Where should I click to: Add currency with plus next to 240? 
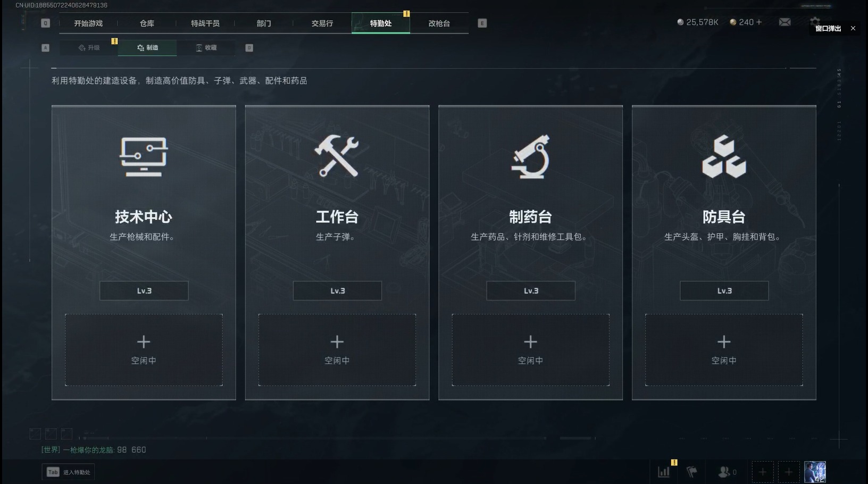pyautogui.click(x=759, y=22)
